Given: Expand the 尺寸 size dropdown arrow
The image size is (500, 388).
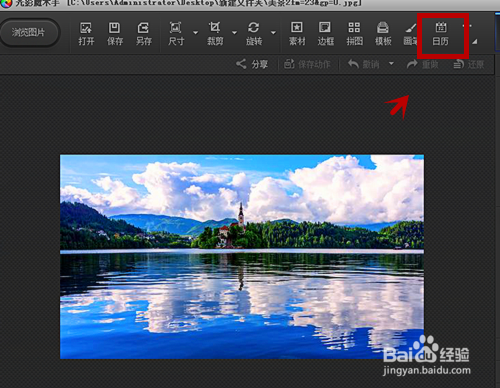Looking at the screenshot, I should tap(196, 33).
